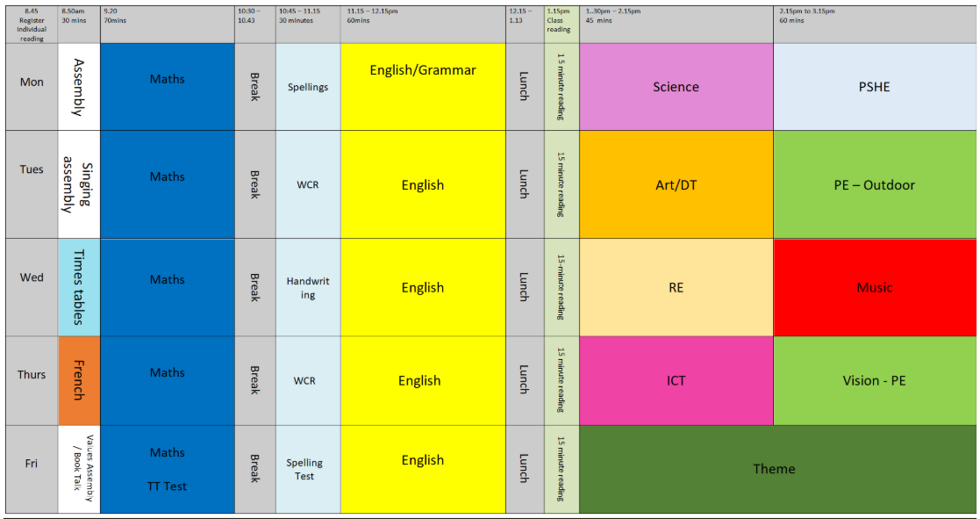Image resolution: width=980 pixels, height=519 pixels.
Task: Select the RE lesson on Wednesday
Action: 676,287
